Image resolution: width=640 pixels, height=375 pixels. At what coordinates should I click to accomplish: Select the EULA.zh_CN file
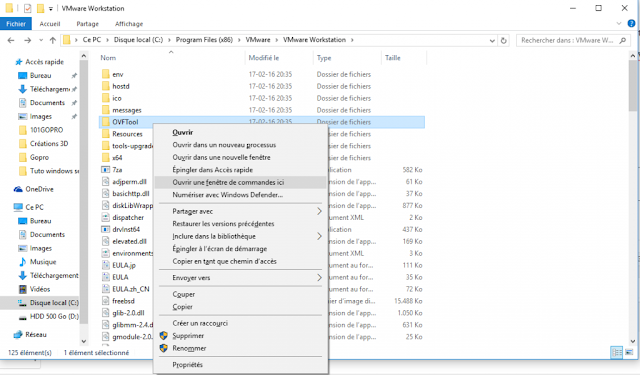[x=131, y=289]
